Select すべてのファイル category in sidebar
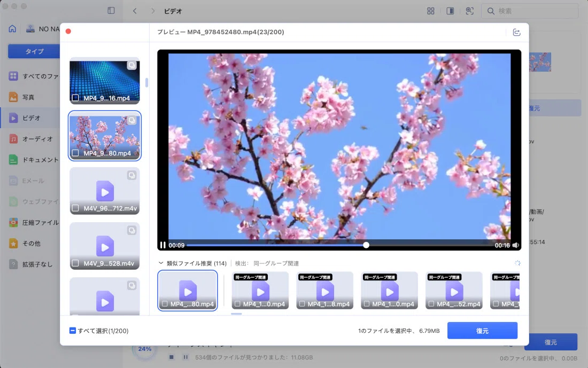The width and height of the screenshot is (588, 368). pyautogui.click(x=34, y=76)
